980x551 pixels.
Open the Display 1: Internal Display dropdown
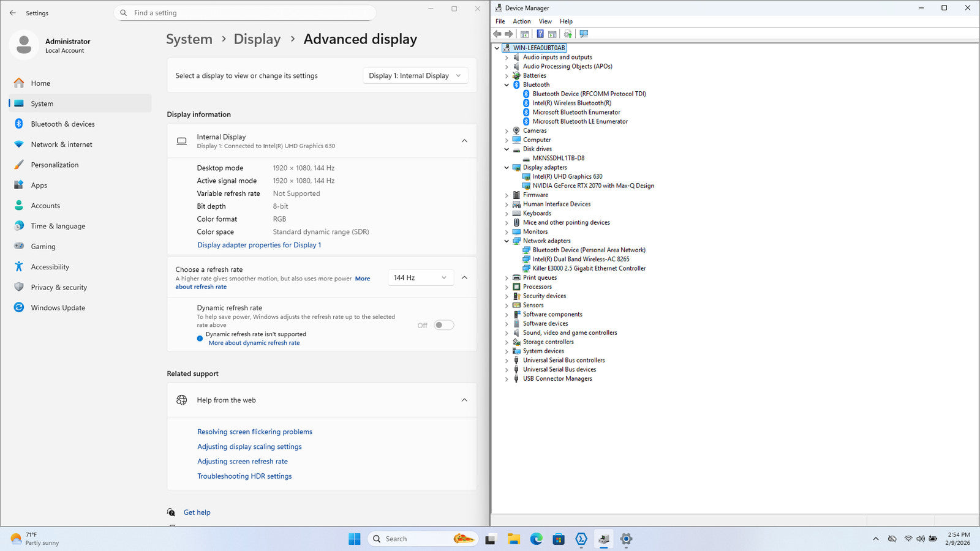point(415,76)
